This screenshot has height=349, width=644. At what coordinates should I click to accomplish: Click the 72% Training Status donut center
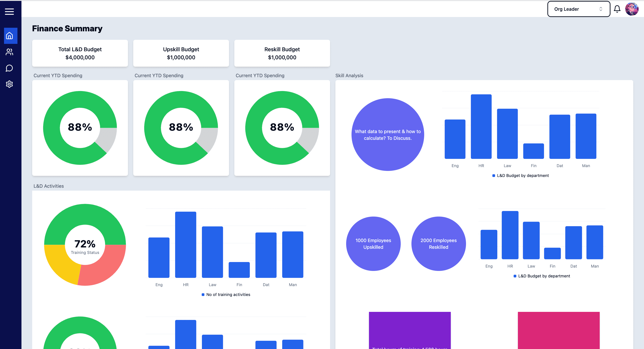coord(85,245)
